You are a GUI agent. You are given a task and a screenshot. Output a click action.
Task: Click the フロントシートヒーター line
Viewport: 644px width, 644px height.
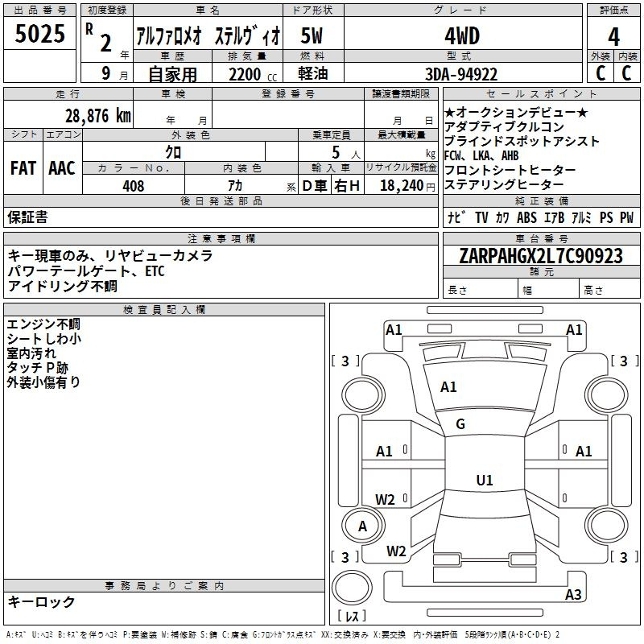tap(510, 170)
